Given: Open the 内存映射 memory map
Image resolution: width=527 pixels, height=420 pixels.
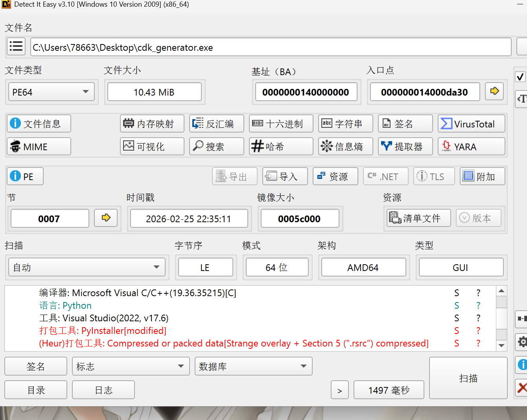Looking at the screenshot, I should click(152, 124).
